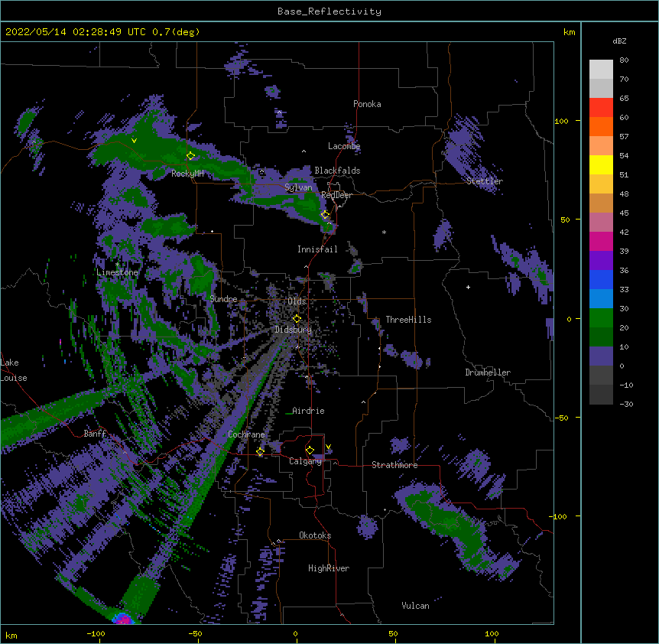Click the Strathmore label
The width and height of the screenshot is (659, 644).
tap(394, 465)
